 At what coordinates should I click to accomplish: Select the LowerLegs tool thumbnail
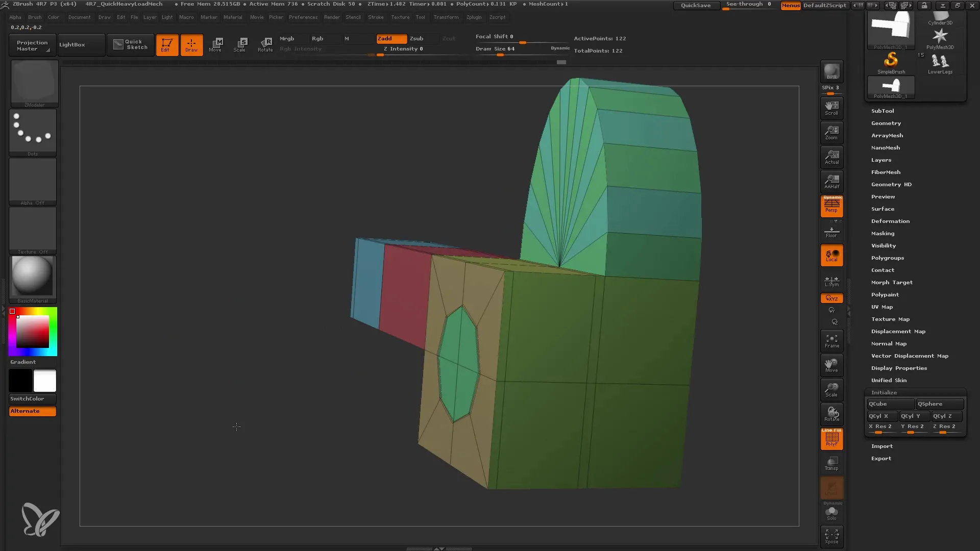(940, 63)
